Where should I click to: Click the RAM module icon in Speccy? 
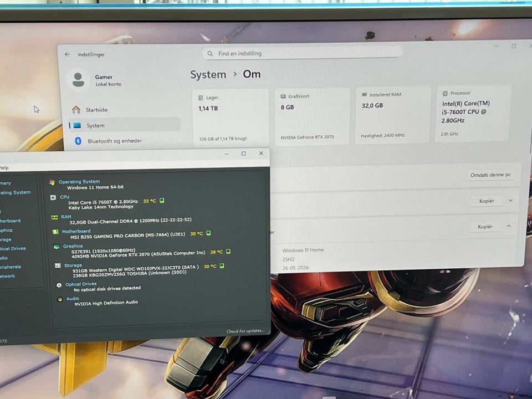(54, 217)
